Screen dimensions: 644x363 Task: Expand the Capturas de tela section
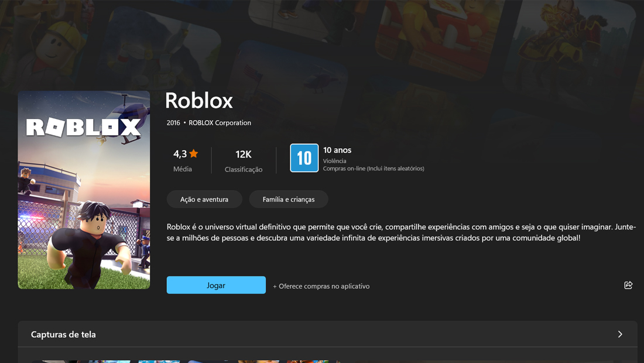click(620, 334)
